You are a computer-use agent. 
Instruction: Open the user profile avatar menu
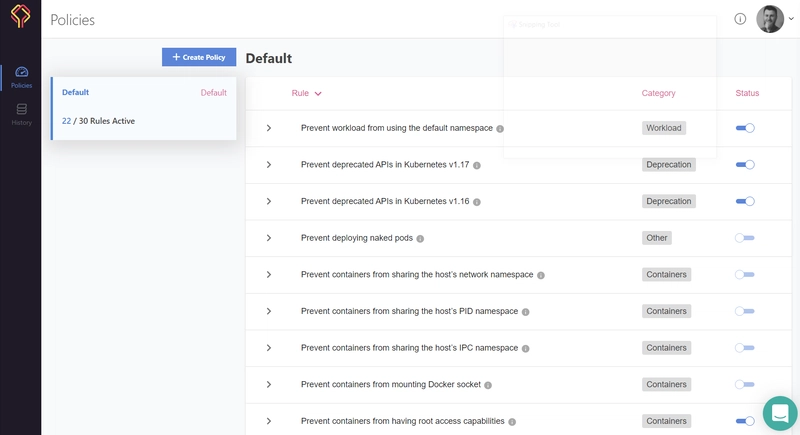770,19
